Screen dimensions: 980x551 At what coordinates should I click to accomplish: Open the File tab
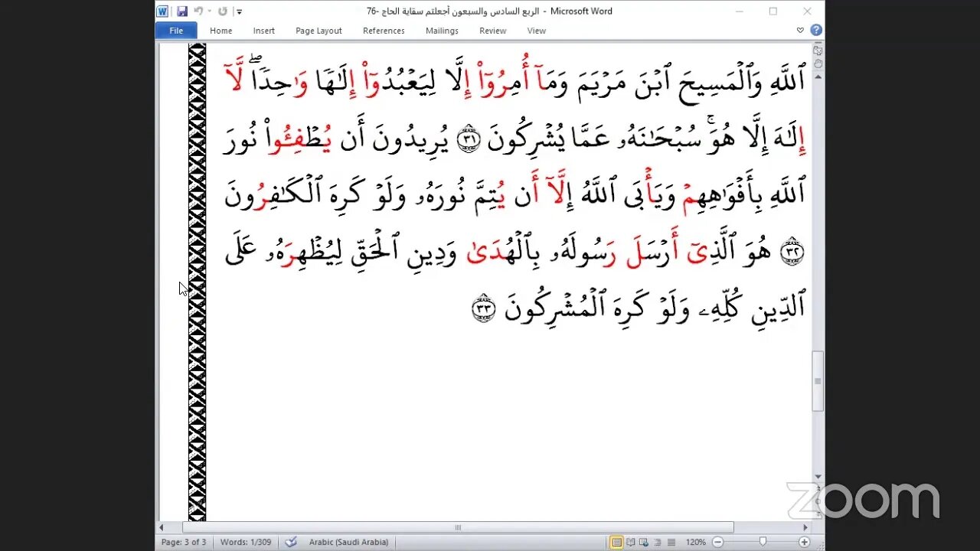176,31
